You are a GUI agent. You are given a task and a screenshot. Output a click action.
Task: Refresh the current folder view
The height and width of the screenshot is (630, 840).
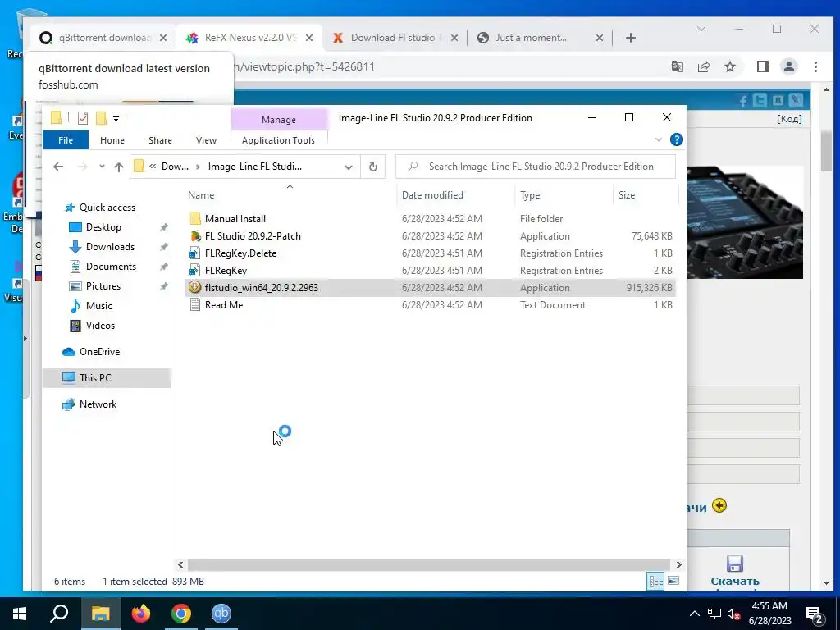pyautogui.click(x=373, y=167)
